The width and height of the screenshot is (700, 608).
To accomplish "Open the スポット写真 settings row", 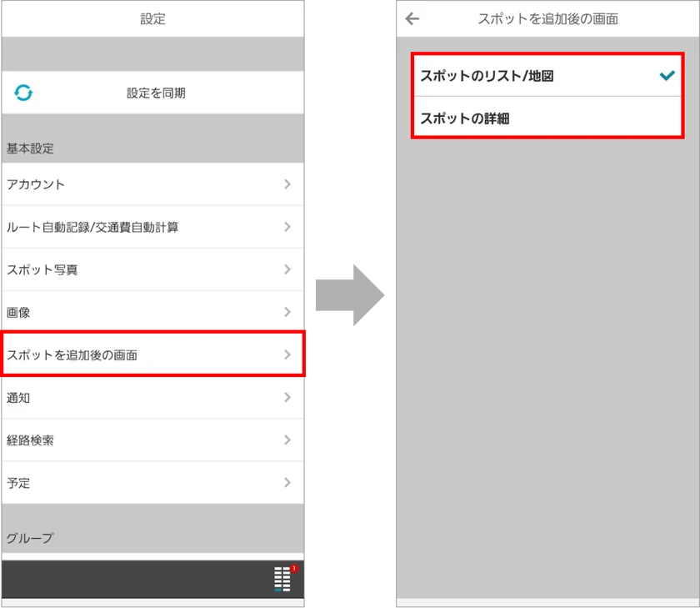I will pos(152,269).
